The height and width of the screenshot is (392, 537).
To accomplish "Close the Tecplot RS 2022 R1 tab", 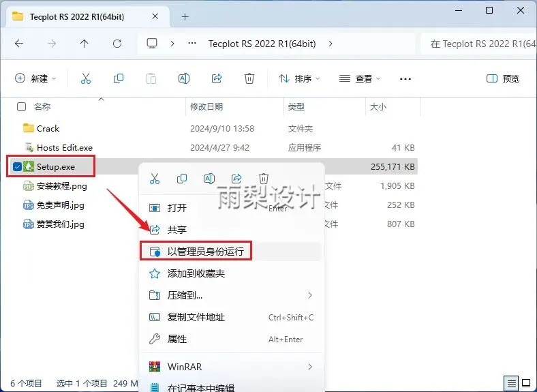I will (155, 16).
